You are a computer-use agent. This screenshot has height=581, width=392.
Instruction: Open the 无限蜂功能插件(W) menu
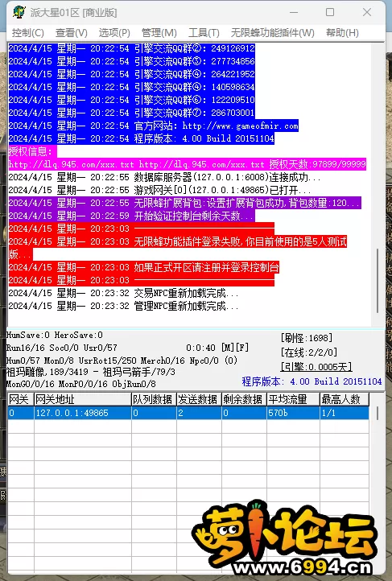(272, 33)
